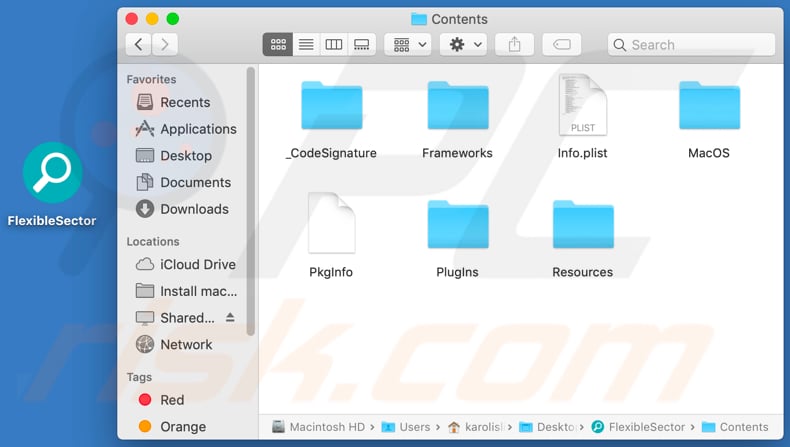
Task: Click Desktop in the path bar
Action: pos(547,427)
